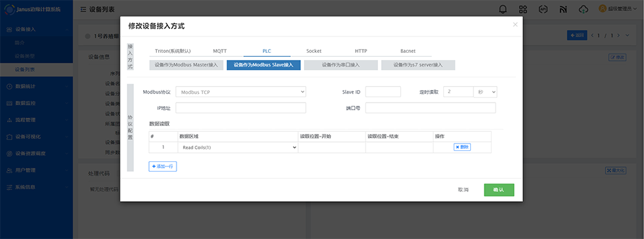
Task: Click the green 确认 confirm button
Action: (499, 190)
